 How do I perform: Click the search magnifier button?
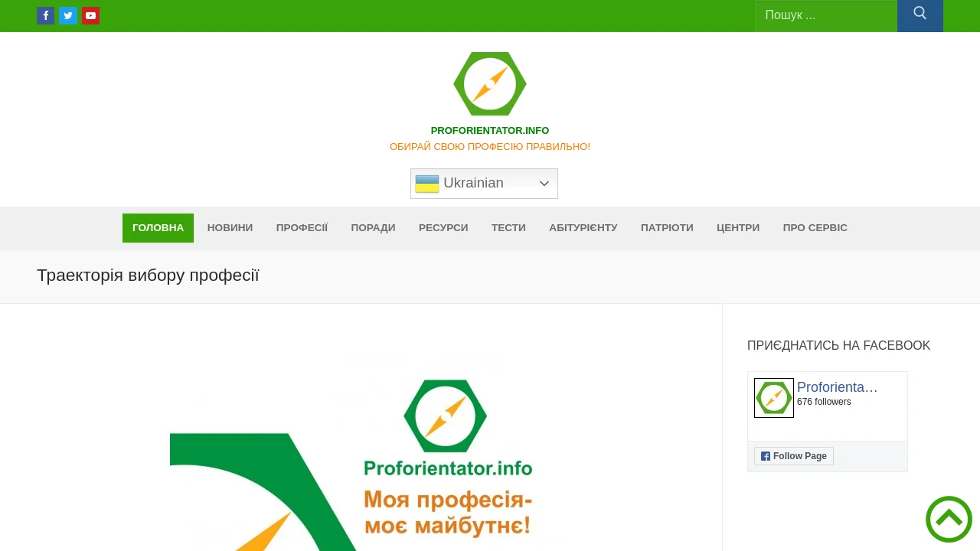[920, 15]
